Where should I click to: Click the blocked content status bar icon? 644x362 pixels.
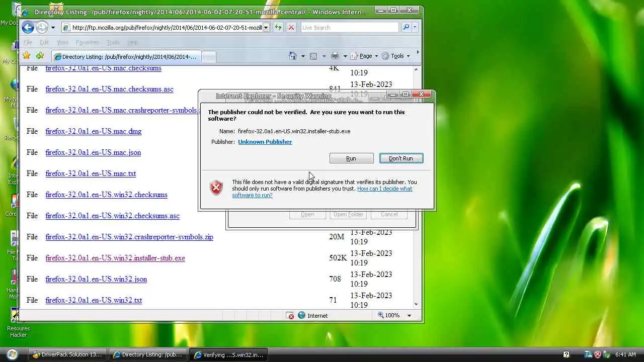290,315
